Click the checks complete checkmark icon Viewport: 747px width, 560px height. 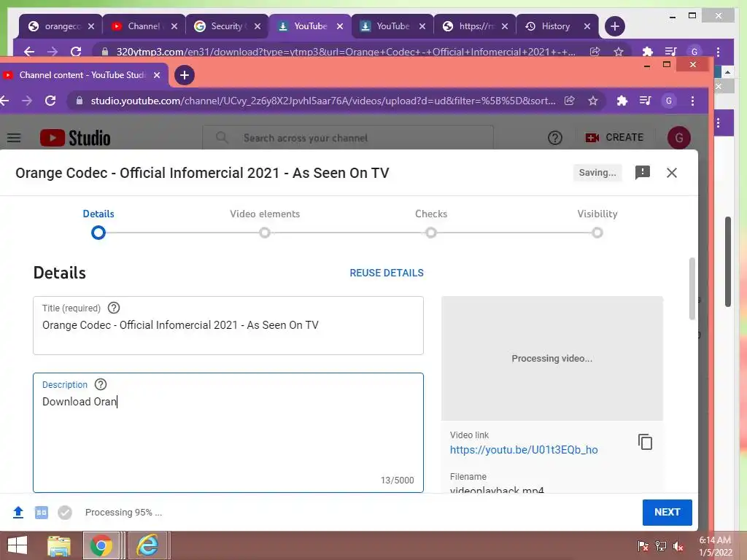click(65, 513)
